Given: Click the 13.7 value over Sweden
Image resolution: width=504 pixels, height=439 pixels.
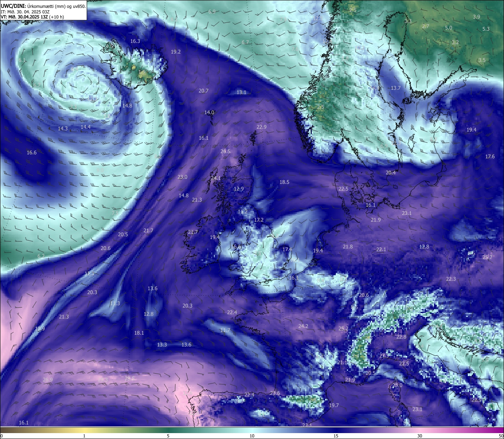Looking at the screenshot, I should click(x=395, y=88).
